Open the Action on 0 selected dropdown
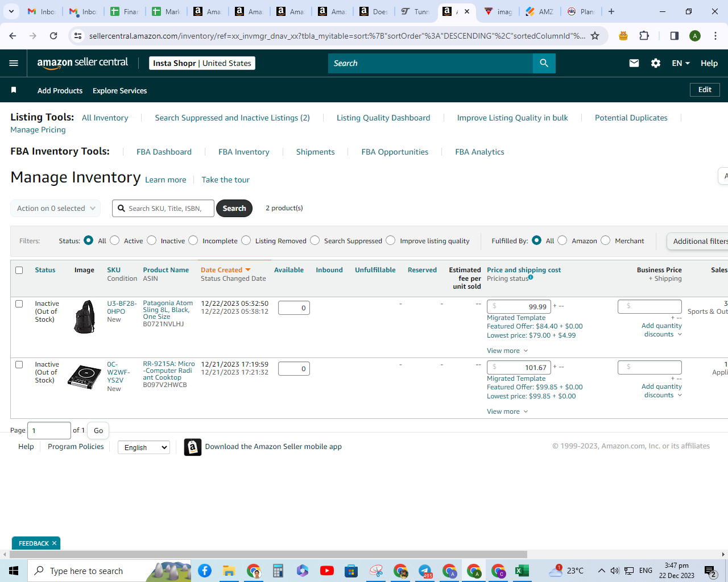 click(56, 209)
